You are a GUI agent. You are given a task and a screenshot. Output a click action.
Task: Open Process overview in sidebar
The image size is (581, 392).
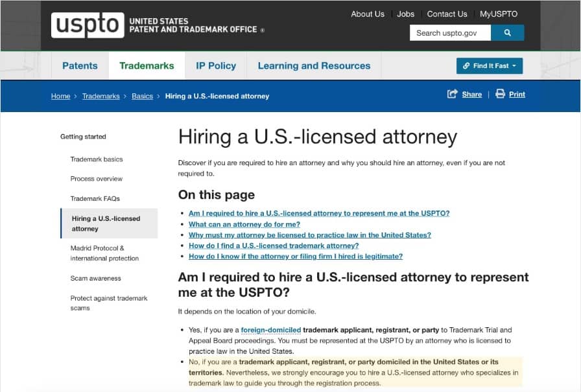(97, 179)
